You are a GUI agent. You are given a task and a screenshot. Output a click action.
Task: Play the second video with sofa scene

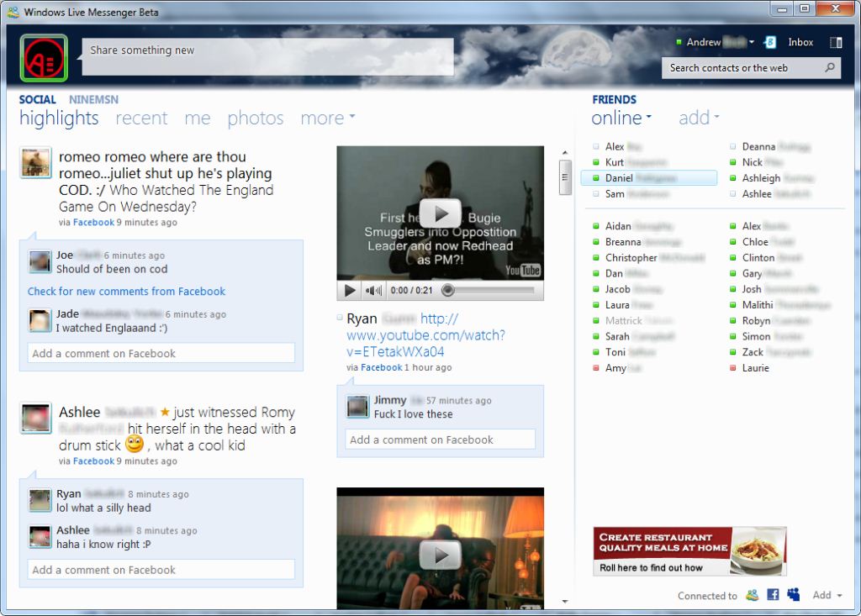(x=440, y=555)
